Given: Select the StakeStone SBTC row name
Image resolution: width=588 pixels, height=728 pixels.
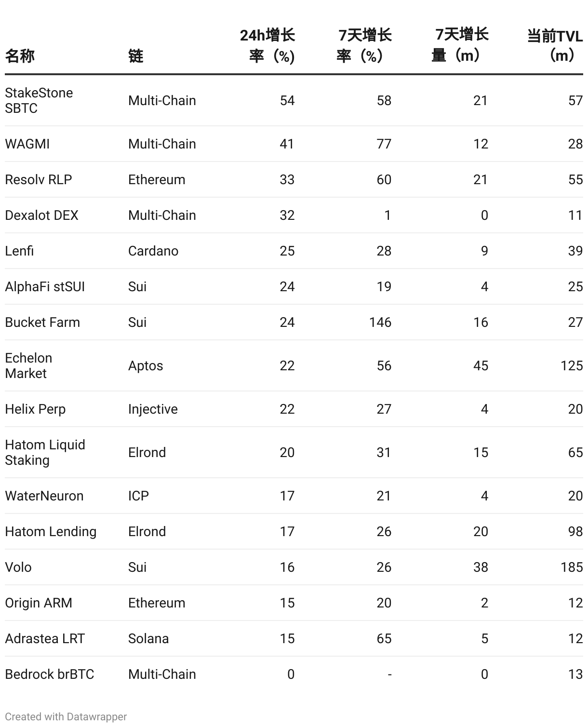Looking at the screenshot, I should (39, 100).
